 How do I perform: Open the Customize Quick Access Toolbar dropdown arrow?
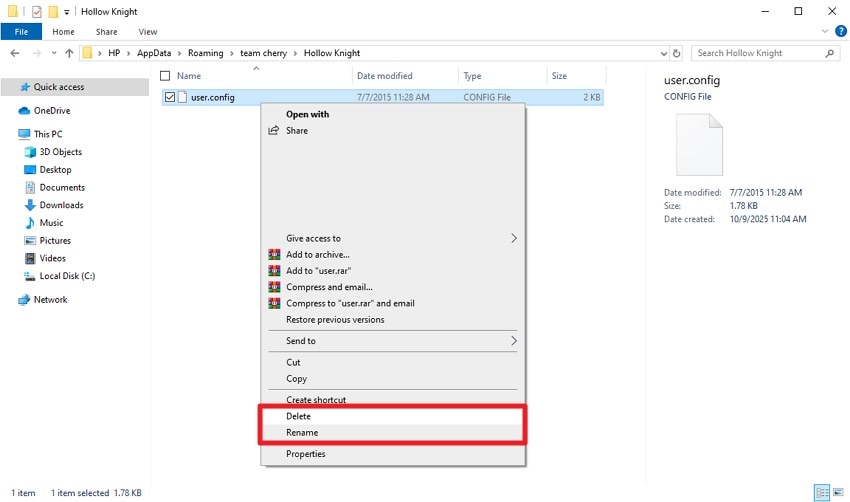pyautogui.click(x=66, y=12)
